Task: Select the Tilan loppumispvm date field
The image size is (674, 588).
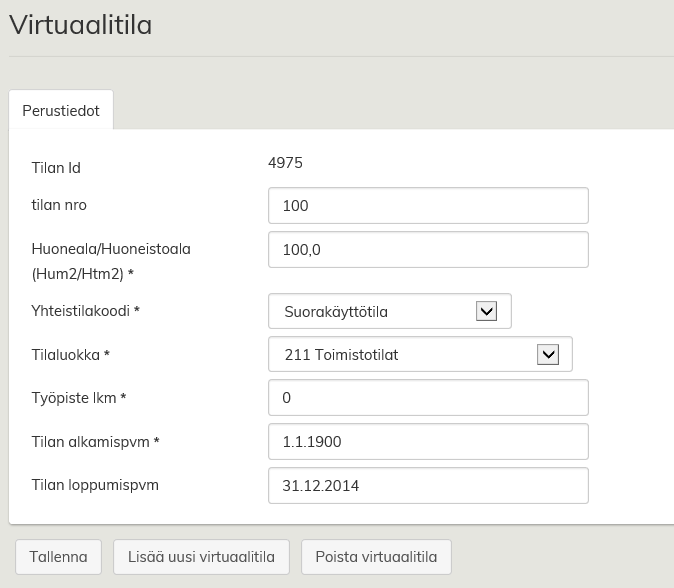Action: (428, 486)
